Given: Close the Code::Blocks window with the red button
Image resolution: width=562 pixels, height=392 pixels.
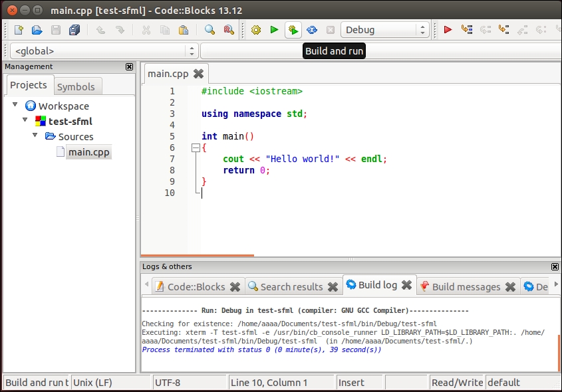Looking at the screenshot, I should 12,10.
